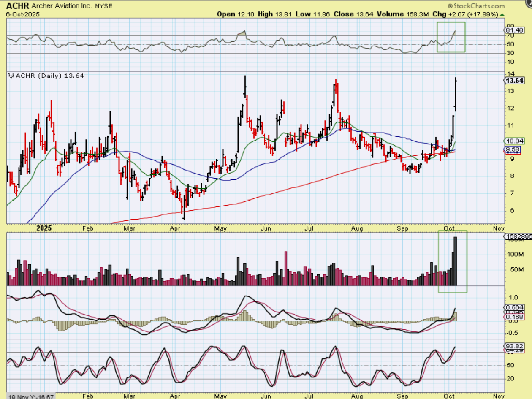Click the Close 13.64 value in the header
Viewport: 532px width, 399px height.
pyautogui.click(x=353, y=14)
